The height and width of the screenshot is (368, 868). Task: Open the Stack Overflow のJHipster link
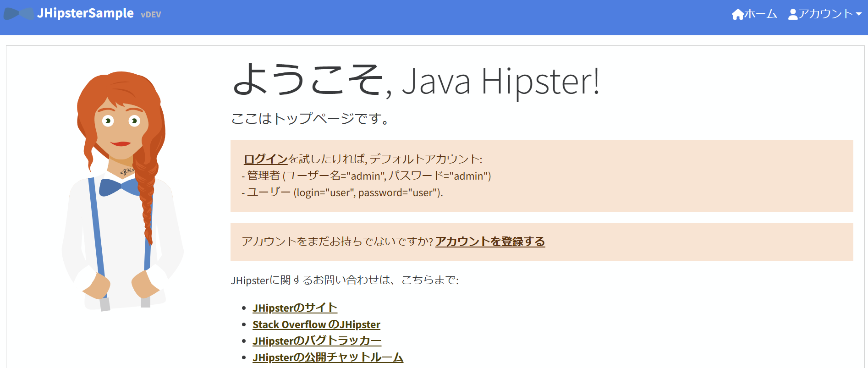[x=316, y=324]
